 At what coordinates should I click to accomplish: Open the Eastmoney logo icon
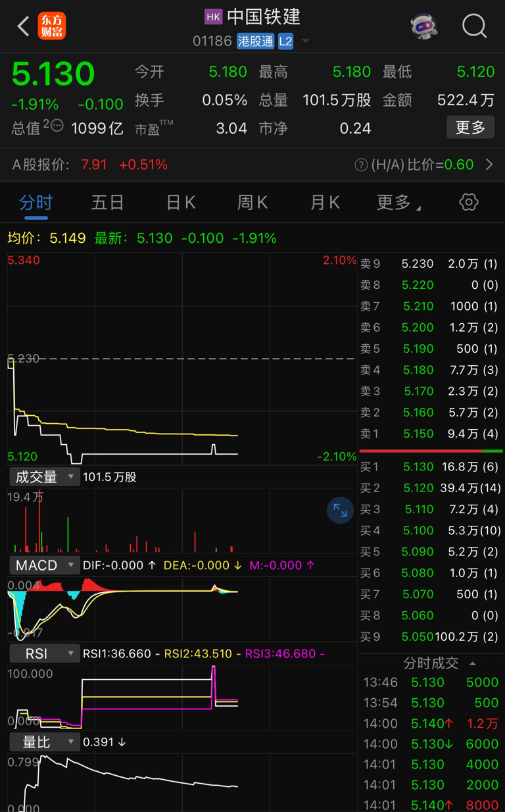point(51,26)
